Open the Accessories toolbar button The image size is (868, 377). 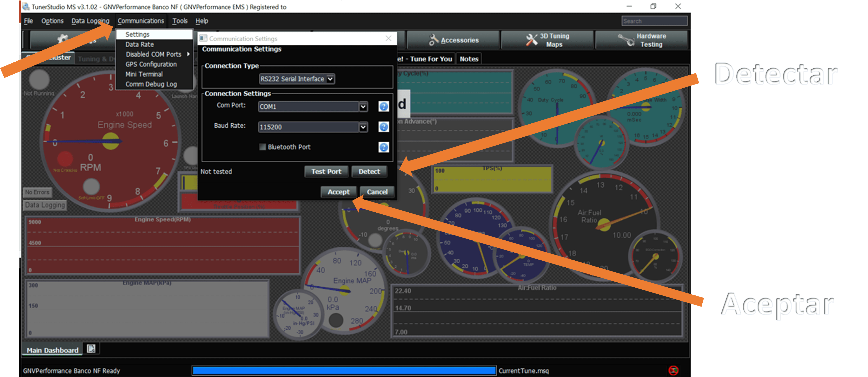[453, 40]
